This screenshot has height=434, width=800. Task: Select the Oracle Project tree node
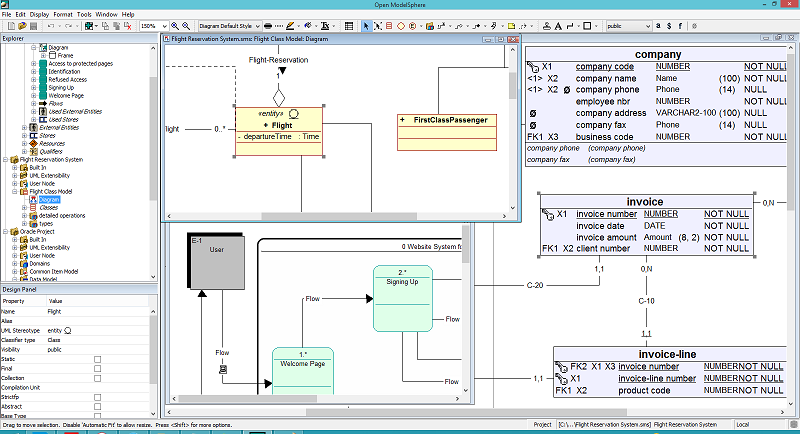tap(40, 231)
